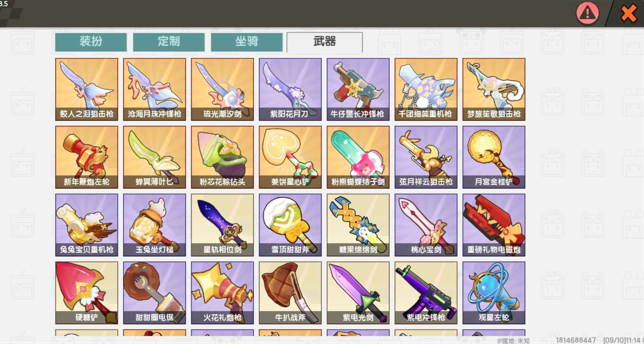644x344 pixels.
Task: Pick the 紫阳花月刀 blade icon
Action: (290, 89)
